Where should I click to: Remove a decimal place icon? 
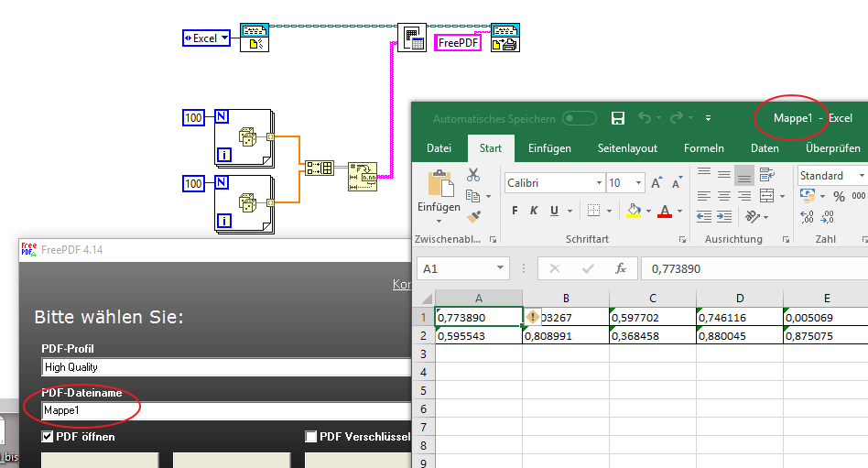coord(827,216)
